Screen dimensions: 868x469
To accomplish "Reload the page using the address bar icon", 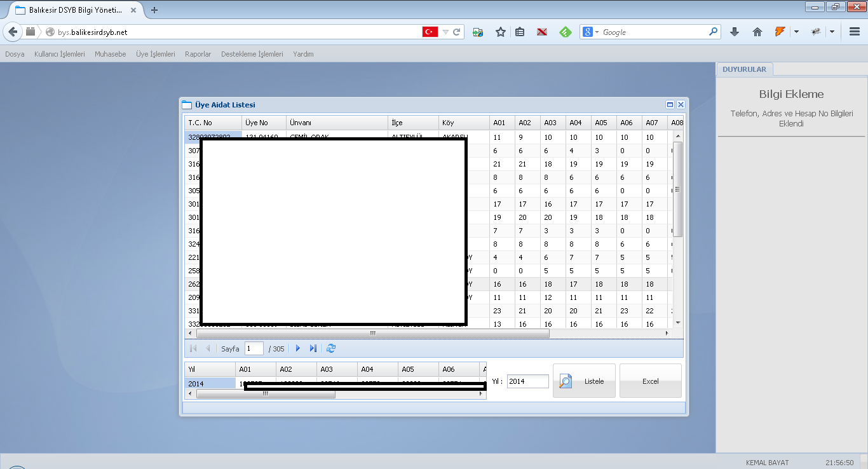I will [x=456, y=32].
